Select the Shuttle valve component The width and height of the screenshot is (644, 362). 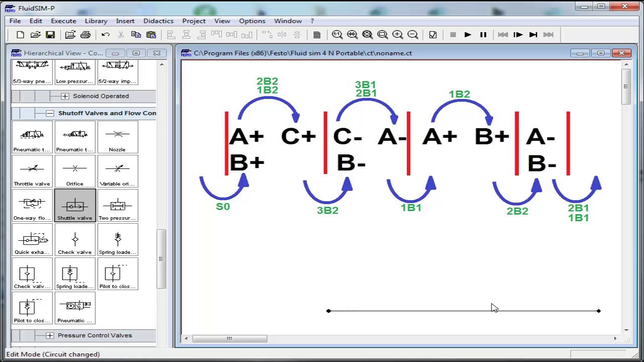click(x=75, y=206)
